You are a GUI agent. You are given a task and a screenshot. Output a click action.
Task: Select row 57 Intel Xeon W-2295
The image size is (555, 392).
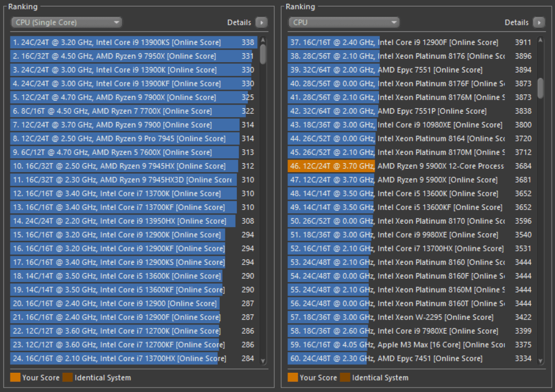[x=411, y=317]
